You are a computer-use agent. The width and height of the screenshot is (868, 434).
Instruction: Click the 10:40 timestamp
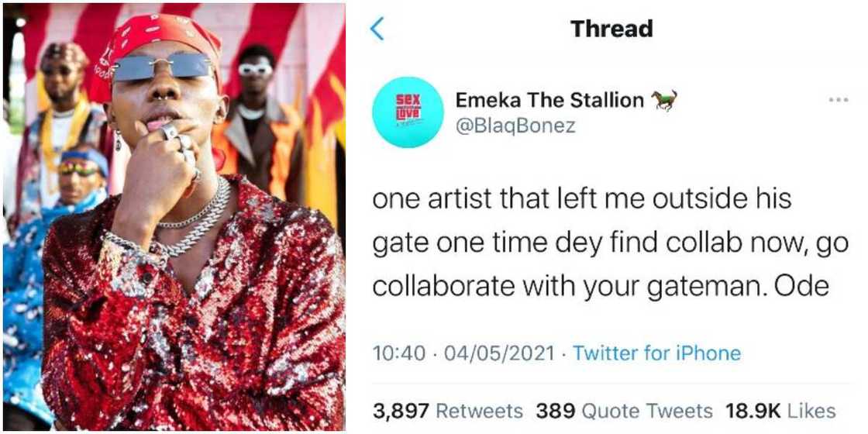tap(398, 353)
